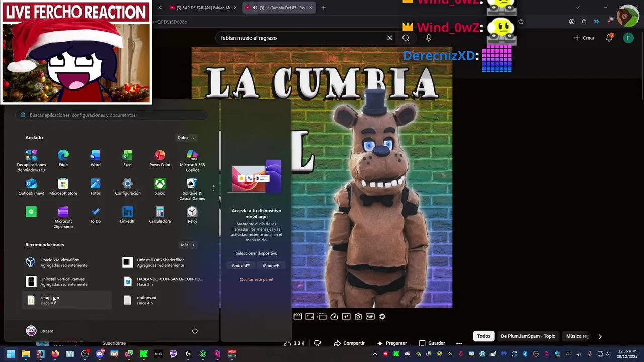Show hidden tray icons chevron

click(375, 354)
